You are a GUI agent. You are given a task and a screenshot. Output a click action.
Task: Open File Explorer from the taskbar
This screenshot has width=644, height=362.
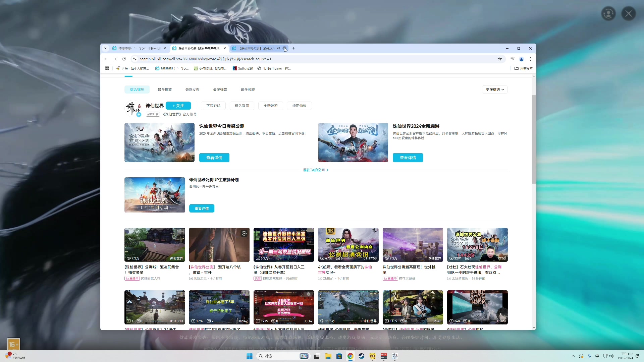[328, 356]
